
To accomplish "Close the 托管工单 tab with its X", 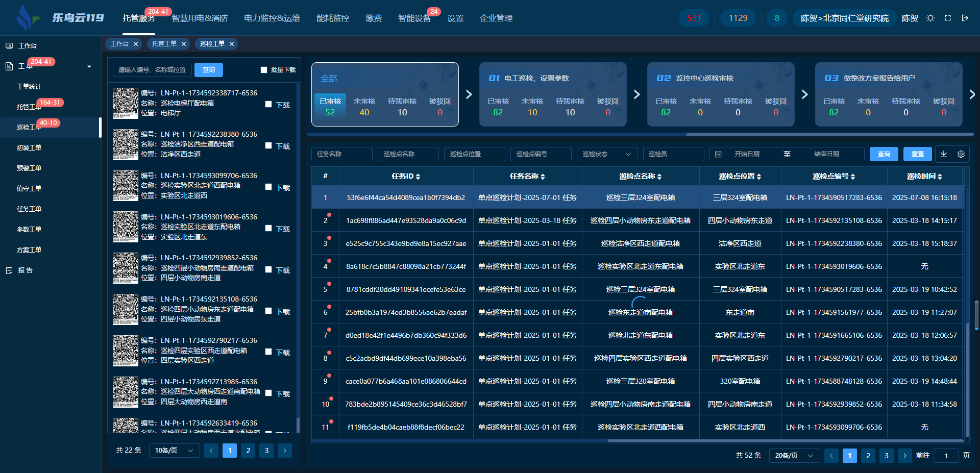I will coord(184,44).
